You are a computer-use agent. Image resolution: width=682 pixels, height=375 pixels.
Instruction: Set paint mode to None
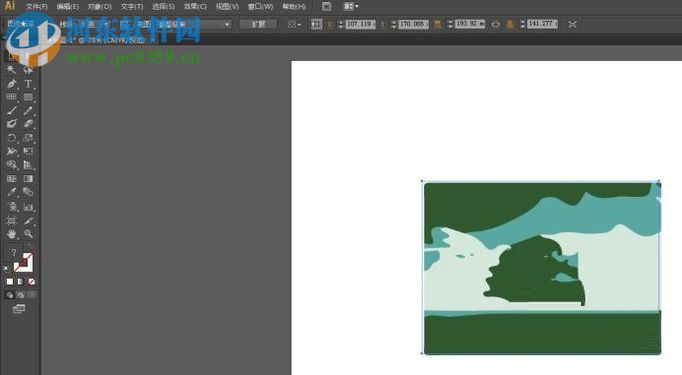[31, 282]
